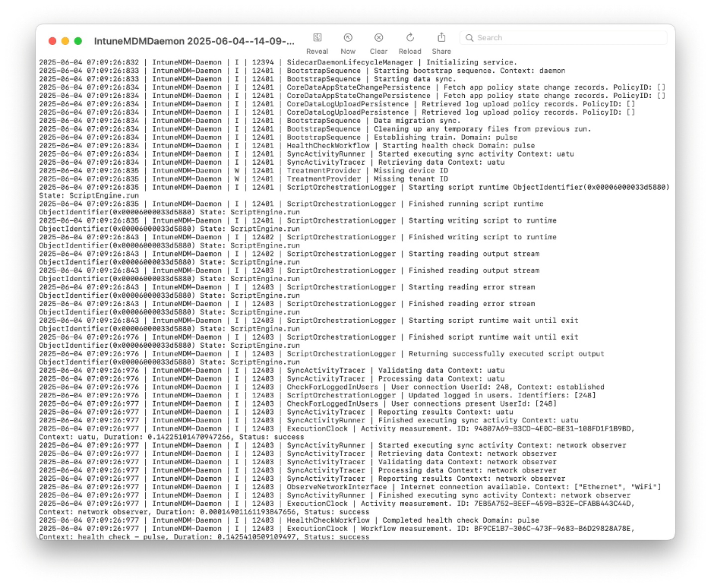Close the IntuneMDMDaemon log window
Image resolution: width=711 pixels, height=588 pixels.
[x=52, y=41]
